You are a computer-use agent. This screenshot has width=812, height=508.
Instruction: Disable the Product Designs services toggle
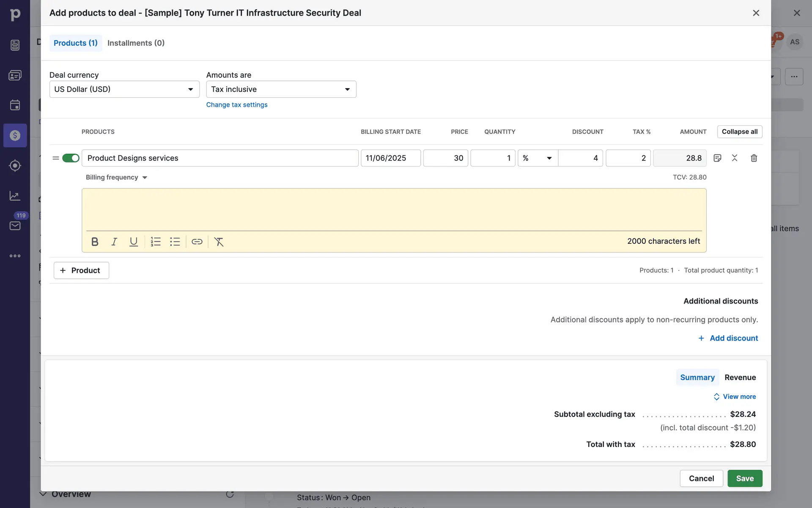click(71, 158)
